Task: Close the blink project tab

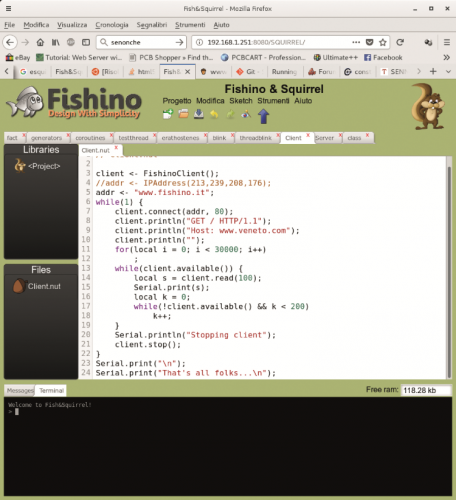Action: click(x=232, y=135)
